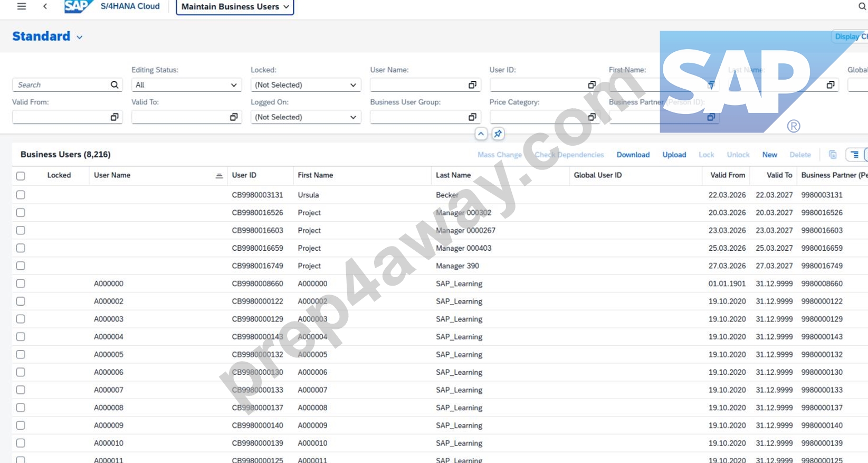868x463 pixels.
Task: Check the row for user A000003
Action: 21,319
